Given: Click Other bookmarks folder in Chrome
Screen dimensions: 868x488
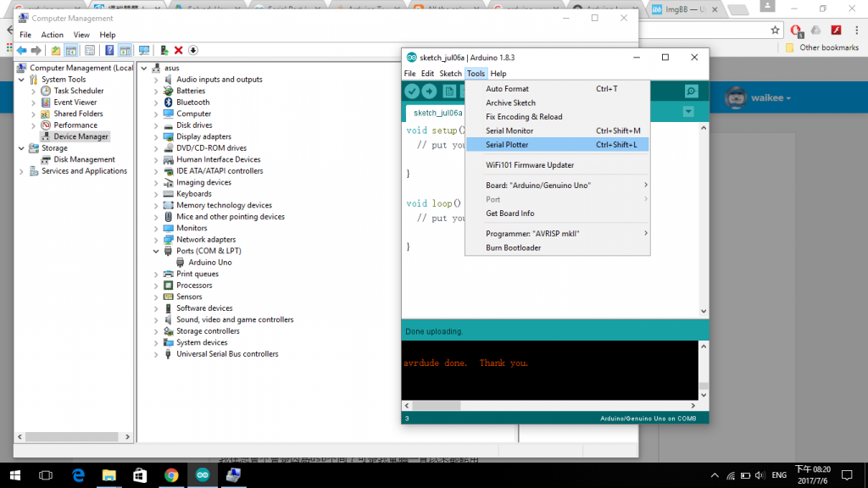Looking at the screenshot, I should 822,47.
